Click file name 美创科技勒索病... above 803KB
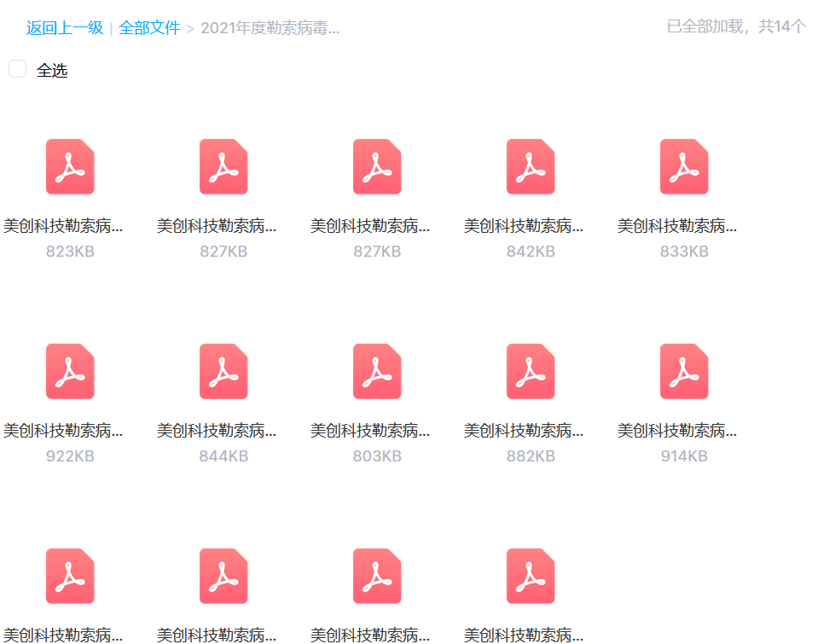The width and height of the screenshot is (818, 644). tap(370, 431)
